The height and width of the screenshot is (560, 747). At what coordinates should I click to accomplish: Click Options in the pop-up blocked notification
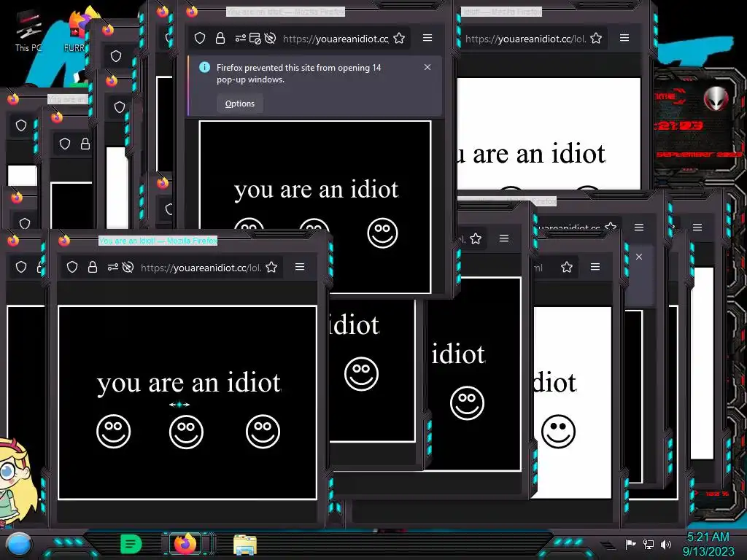tap(239, 104)
